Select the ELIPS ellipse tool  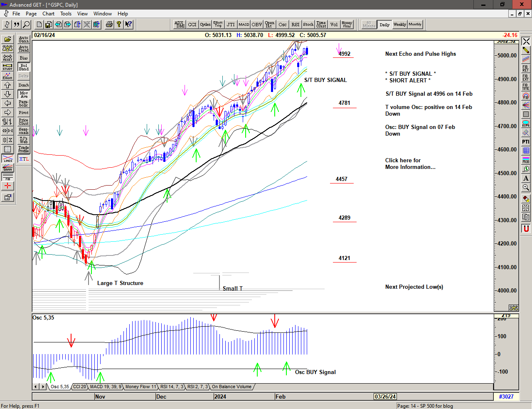[526, 124]
